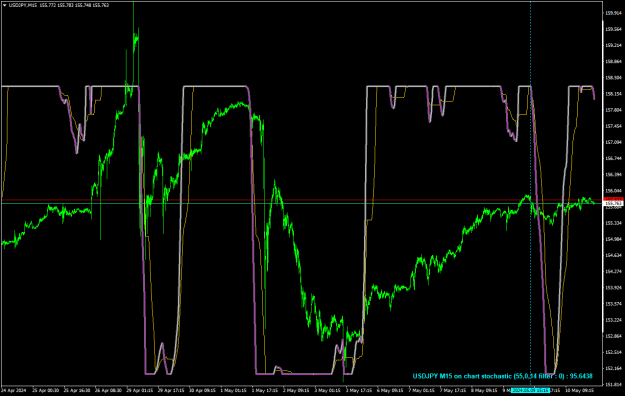
Task: Click the 159.914 price scale label
Action: 614,13
